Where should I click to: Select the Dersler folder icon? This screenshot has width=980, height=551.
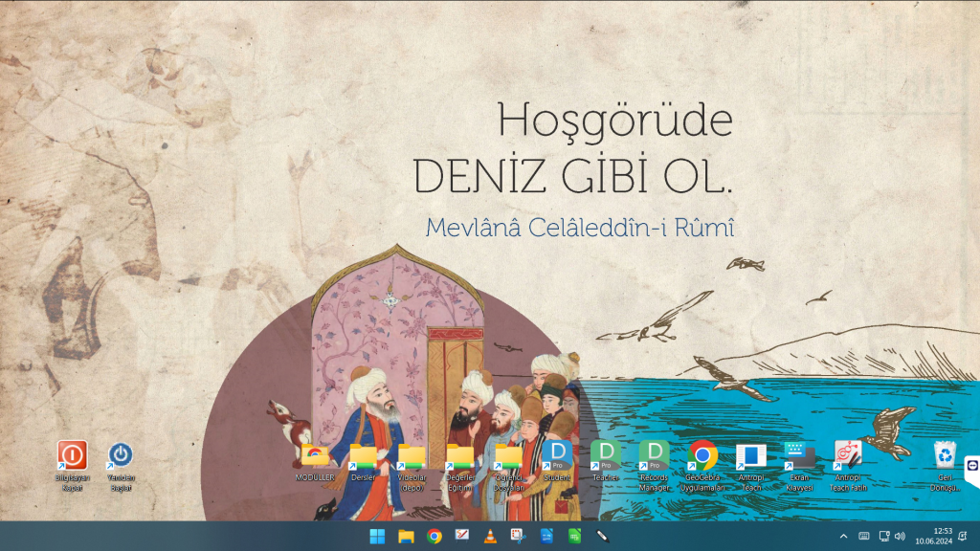pyautogui.click(x=364, y=455)
